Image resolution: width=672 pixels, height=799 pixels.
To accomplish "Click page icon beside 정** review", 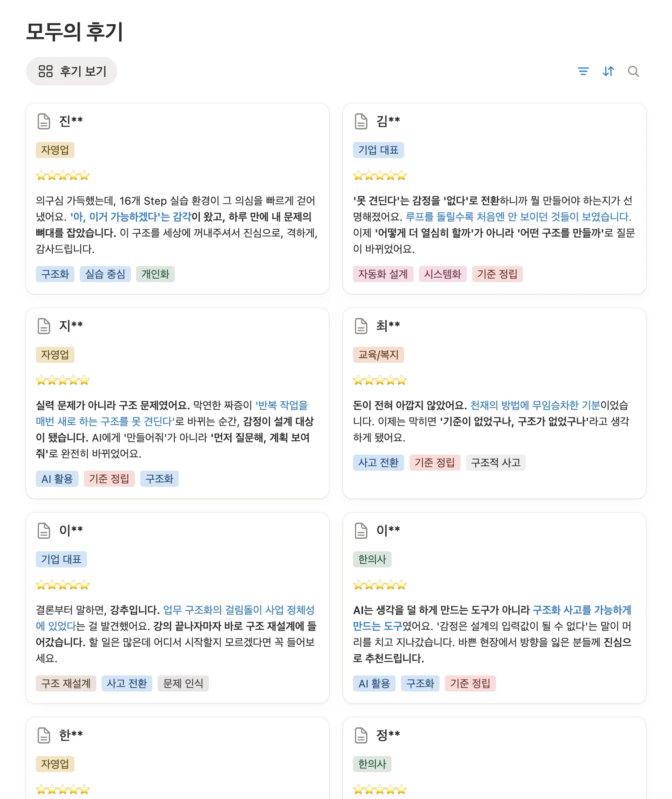I will (x=361, y=735).
